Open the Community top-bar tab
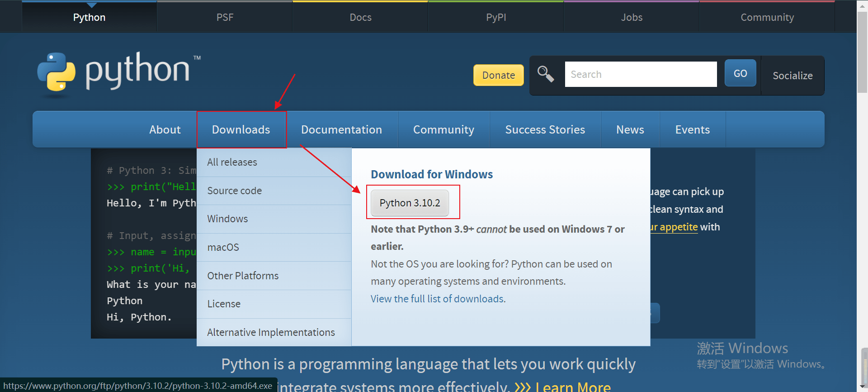 (767, 17)
